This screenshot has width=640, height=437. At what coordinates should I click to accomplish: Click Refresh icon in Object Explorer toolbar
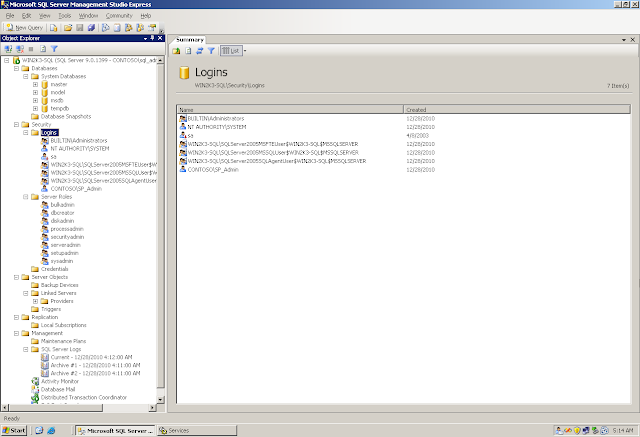click(x=43, y=49)
